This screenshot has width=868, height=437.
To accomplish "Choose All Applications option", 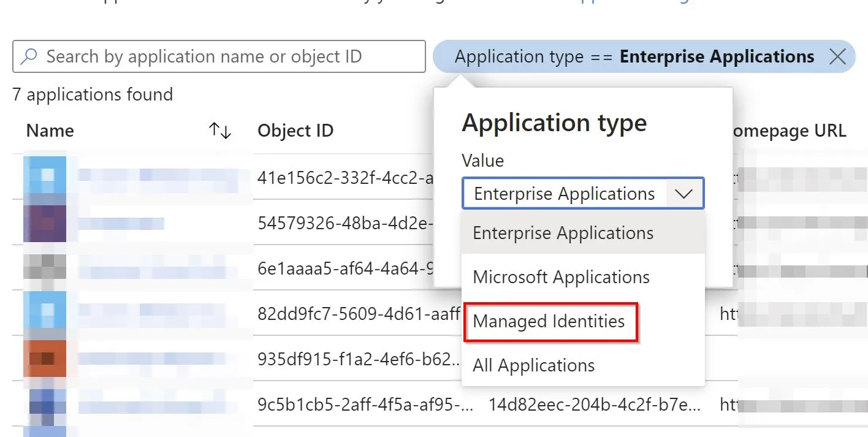I will click(583, 365).
